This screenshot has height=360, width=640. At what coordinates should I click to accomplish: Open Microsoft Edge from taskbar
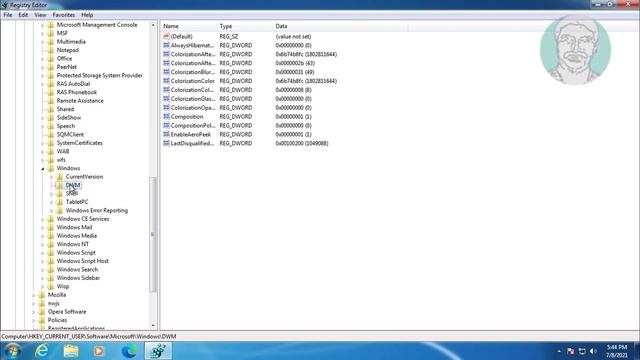tap(129, 351)
